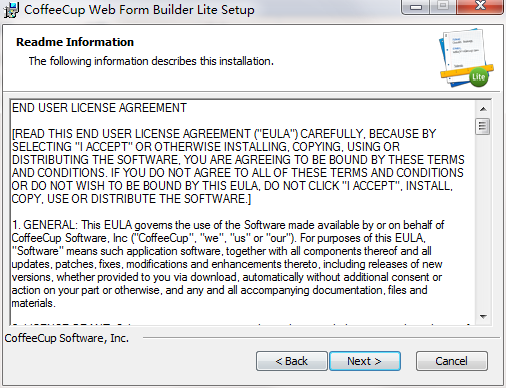Click the CoffeeCup Web Form Builder Lite Setup title

pyautogui.click(x=139, y=10)
